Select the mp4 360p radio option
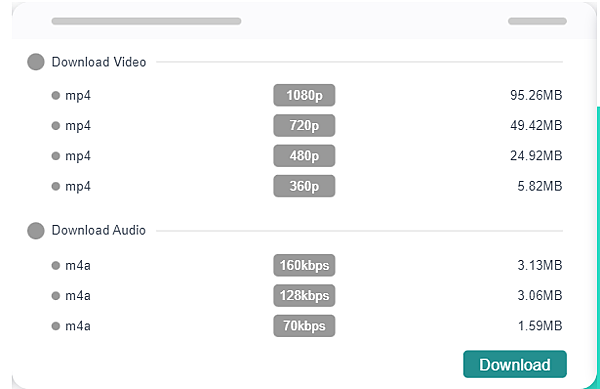Viewport: 600px width, 389px height. click(x=56, y=186)
